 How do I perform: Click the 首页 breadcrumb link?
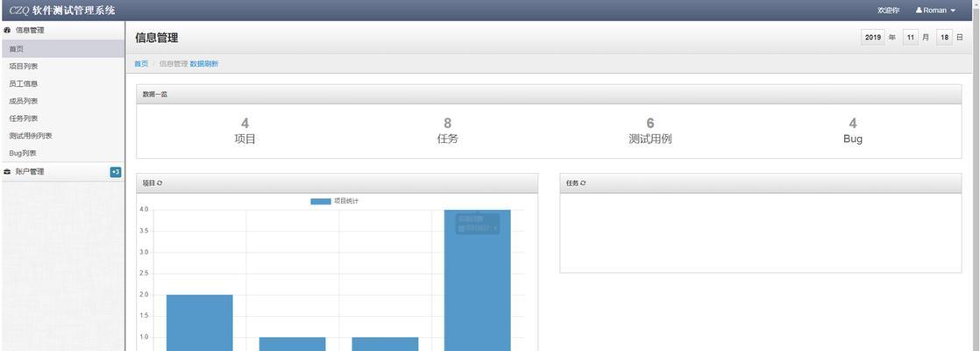coord(141,64)
